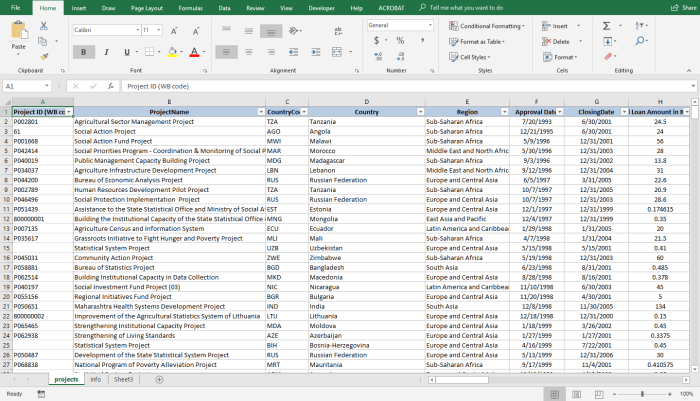Switch to Page Layout view icon

tap(577, 394)
